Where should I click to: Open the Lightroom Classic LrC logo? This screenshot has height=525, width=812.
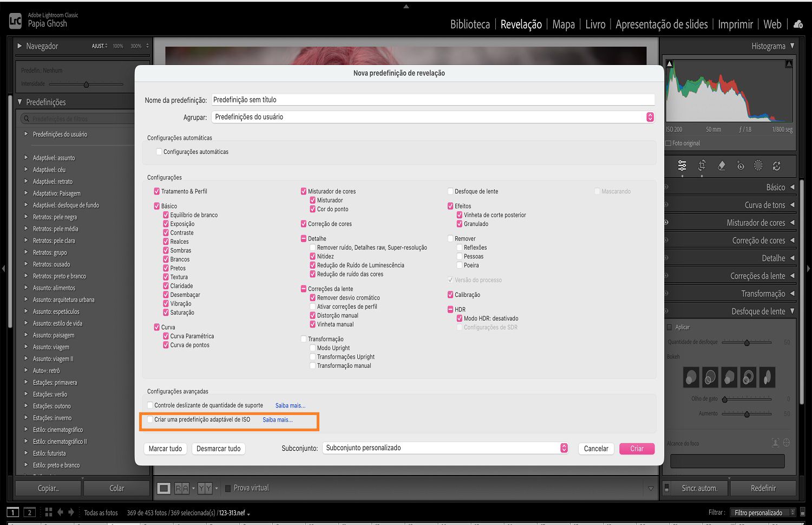(x=15, y=21)
